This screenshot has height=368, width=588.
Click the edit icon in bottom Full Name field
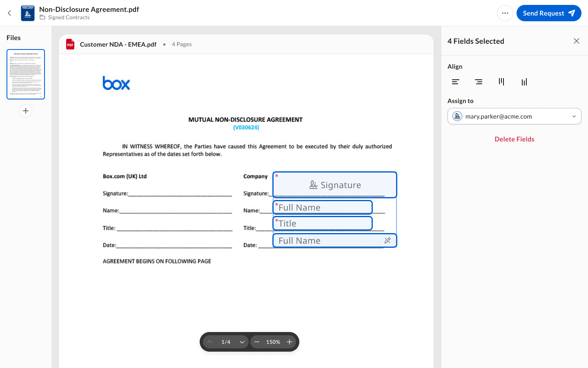tap(388, 240)
